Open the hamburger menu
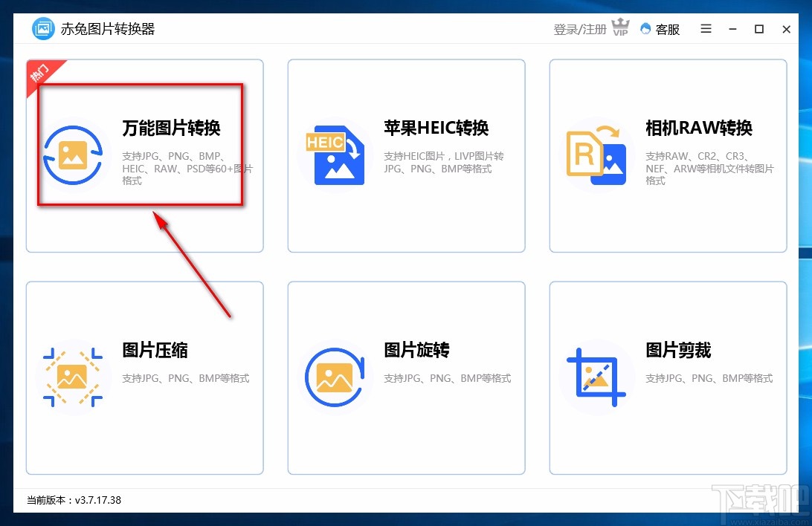This screenshot has height=526, width=812. pos(705,29)
